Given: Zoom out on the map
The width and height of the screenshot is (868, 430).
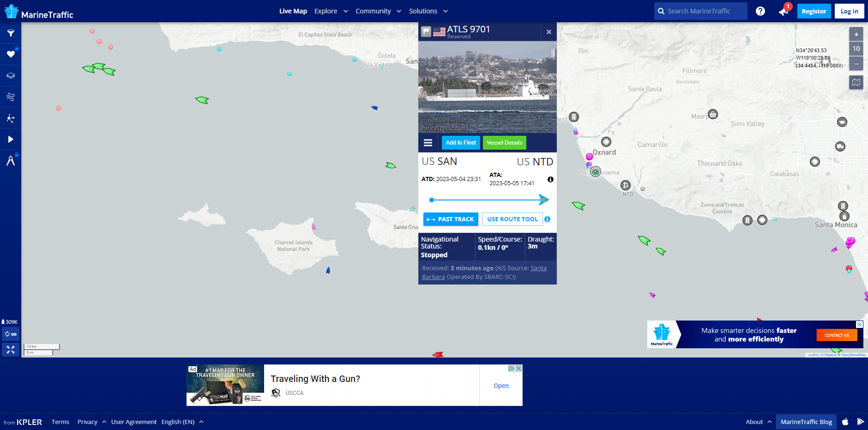Looking at the screenshot, I should point(856,63).
